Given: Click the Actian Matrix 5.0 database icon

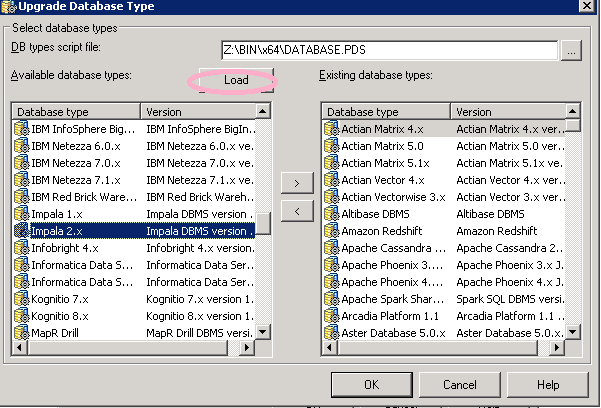Looking at the screenshot, I should coord(332,146).
